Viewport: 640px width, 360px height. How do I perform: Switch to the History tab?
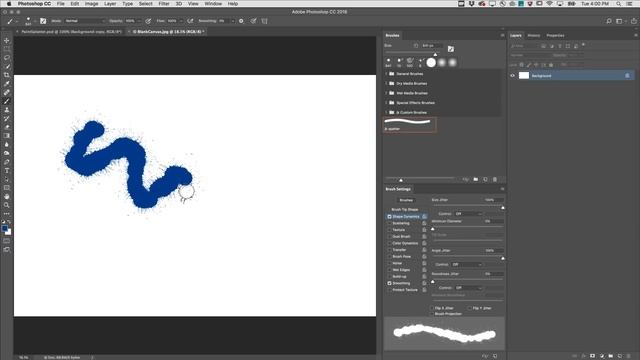(533, 36)
